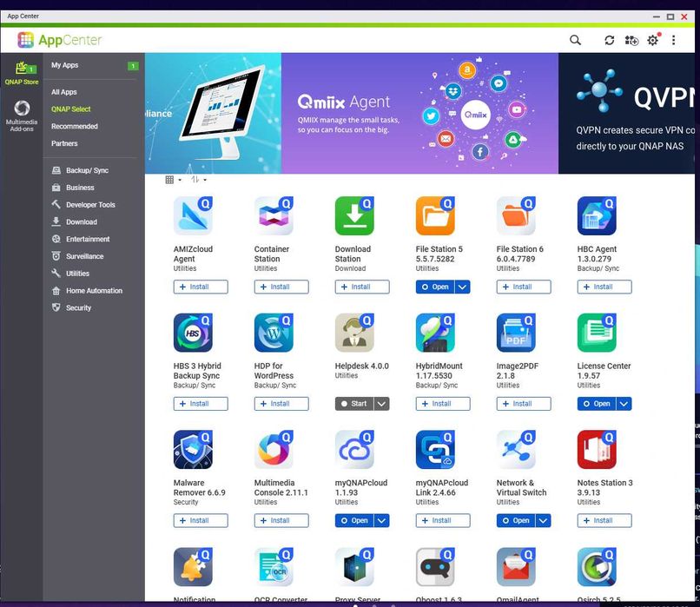The height and width of the screenshot is (607, 700).
Task: Filter by Utilities category
Action: tap(70, 274)
